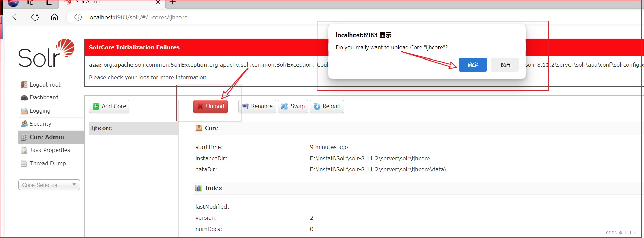Click the Rename button
This screenshot has height=238, width=644.
(257, 106)
